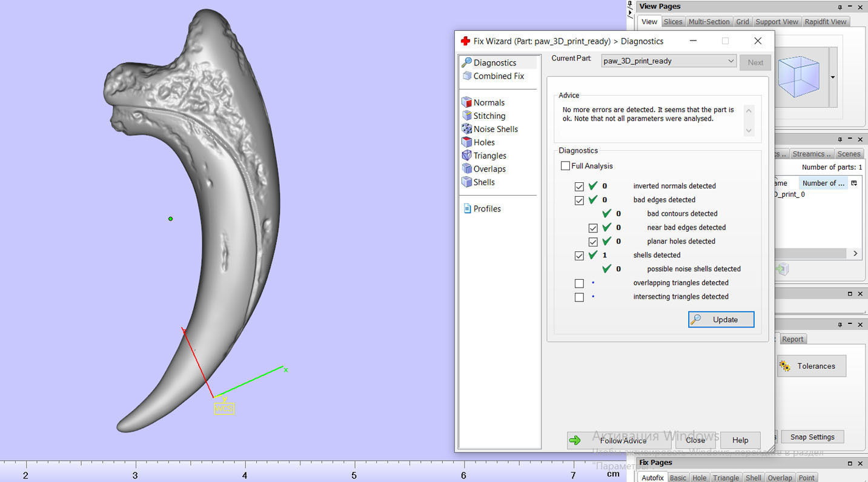Screen dimensions: 868x482
Task: Float the Fix Pages panel
Action: [850, 463]
